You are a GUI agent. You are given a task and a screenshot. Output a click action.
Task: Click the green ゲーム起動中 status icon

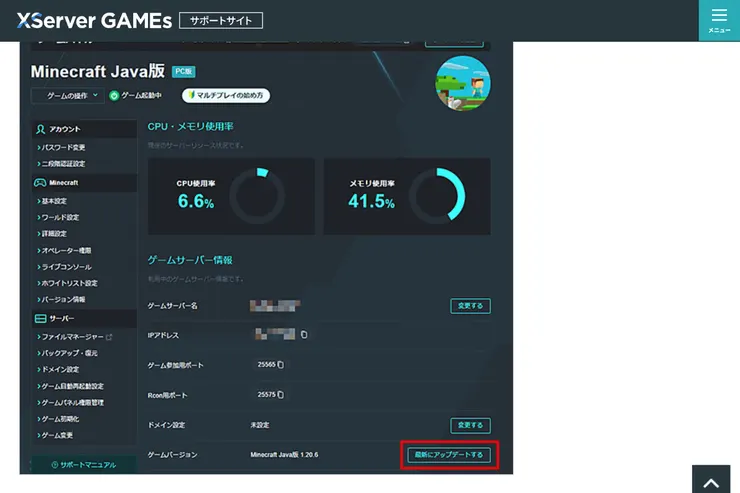[114, 96]
